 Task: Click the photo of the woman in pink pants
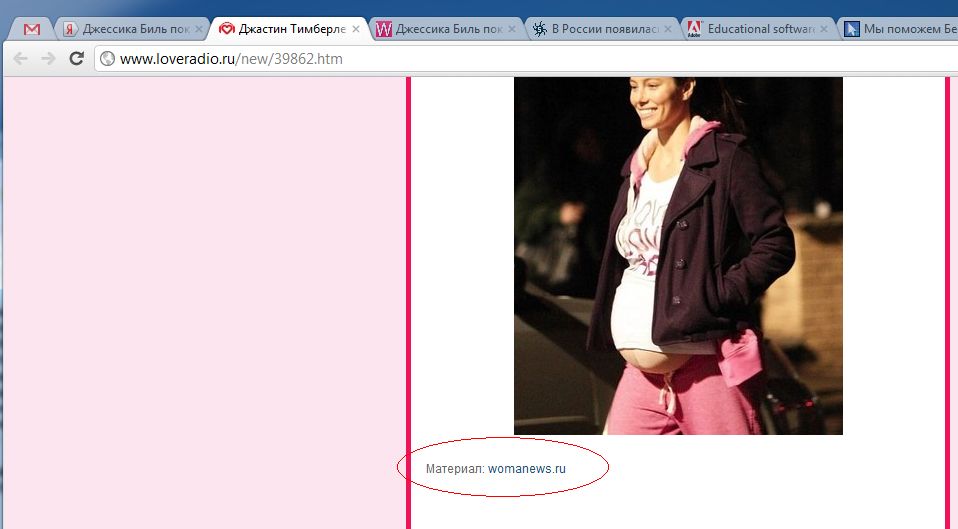(x=678, y=255)
